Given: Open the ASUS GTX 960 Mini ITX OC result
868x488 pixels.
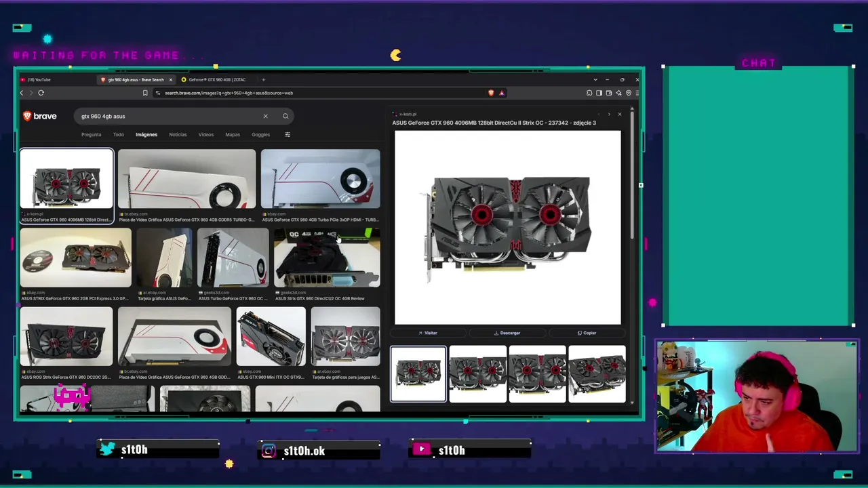Looking at the screenshot, I should tap(271, 343).
